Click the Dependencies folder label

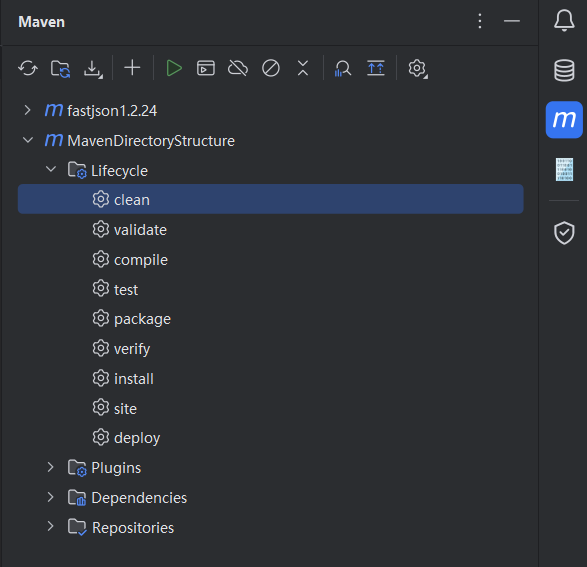click(139, 498)
